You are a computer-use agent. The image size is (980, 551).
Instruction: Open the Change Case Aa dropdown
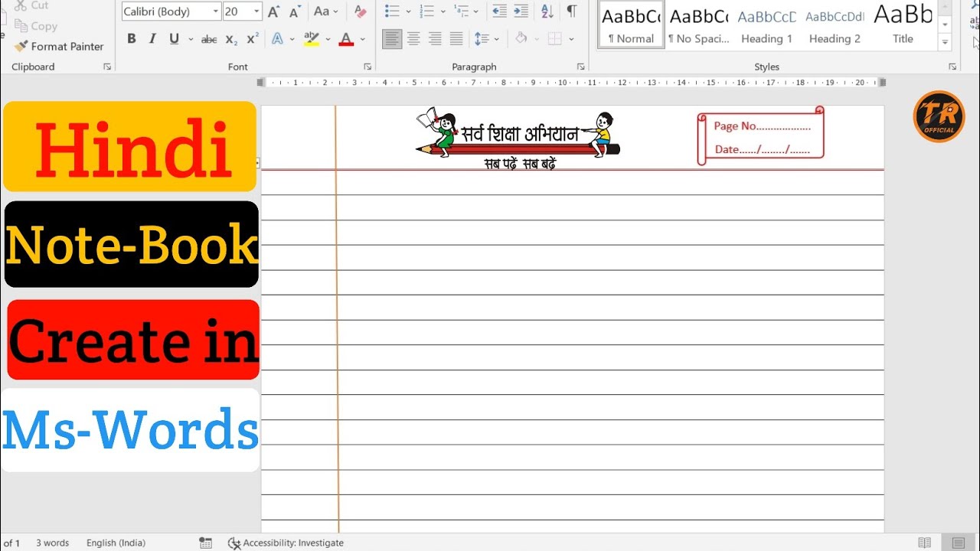[x=325, y=11]
